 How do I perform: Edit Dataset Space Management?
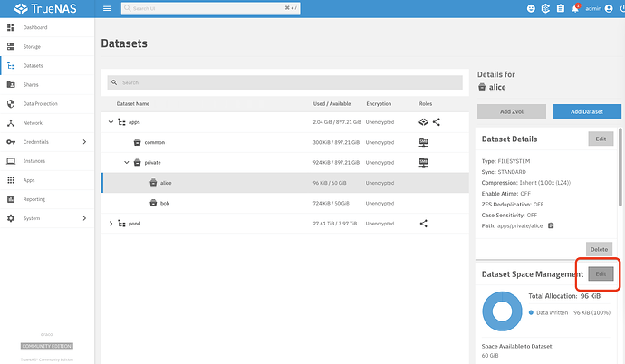pyautogui.click(x=601, y=274)
